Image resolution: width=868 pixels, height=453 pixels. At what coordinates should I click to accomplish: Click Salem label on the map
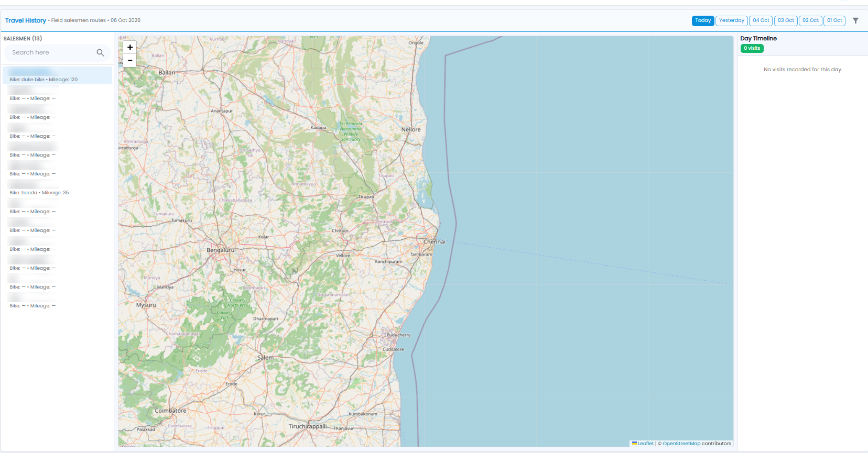pos(265,358)
